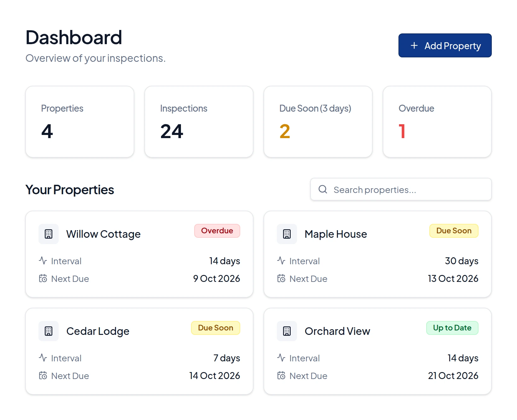Click the '7 days' interval value
The image size is (517, 420).
[227, 358]
